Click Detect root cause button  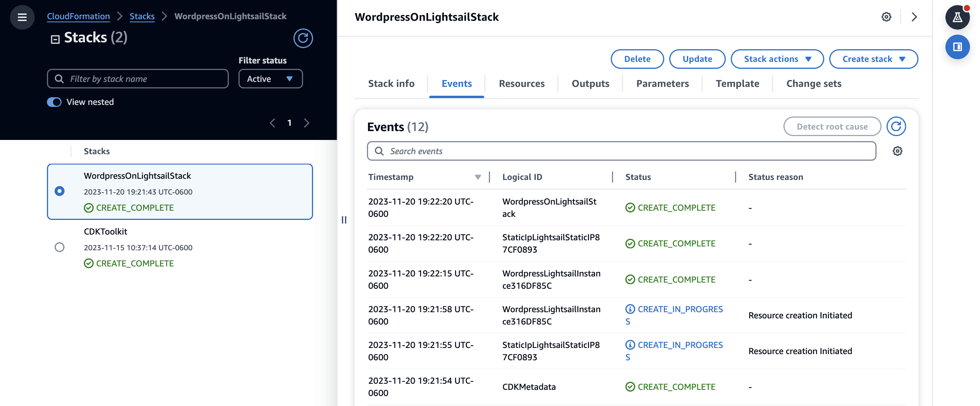[x=832, y=126]
